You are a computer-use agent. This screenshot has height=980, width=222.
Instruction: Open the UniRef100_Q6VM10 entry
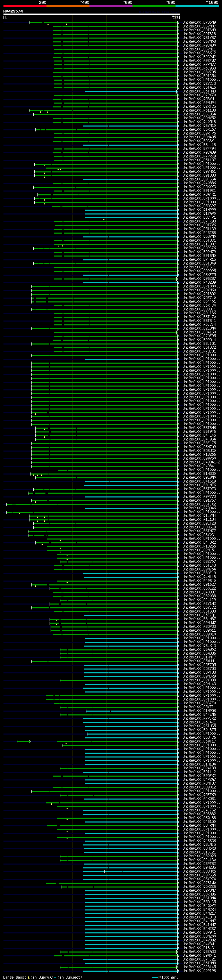pyautogui.click(x=199, y=125)
